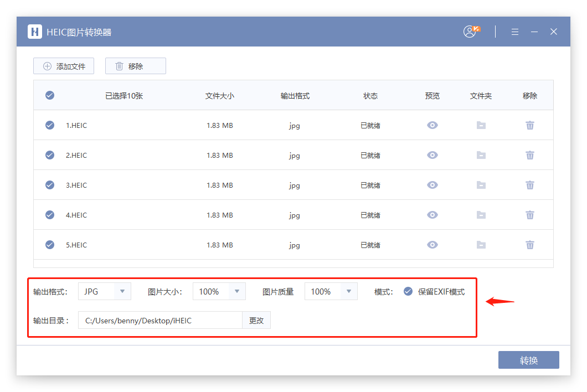Screen dimensions: 587x392
Task: Delete 2.HEIC using its trash icon
Action: (530, 155)
